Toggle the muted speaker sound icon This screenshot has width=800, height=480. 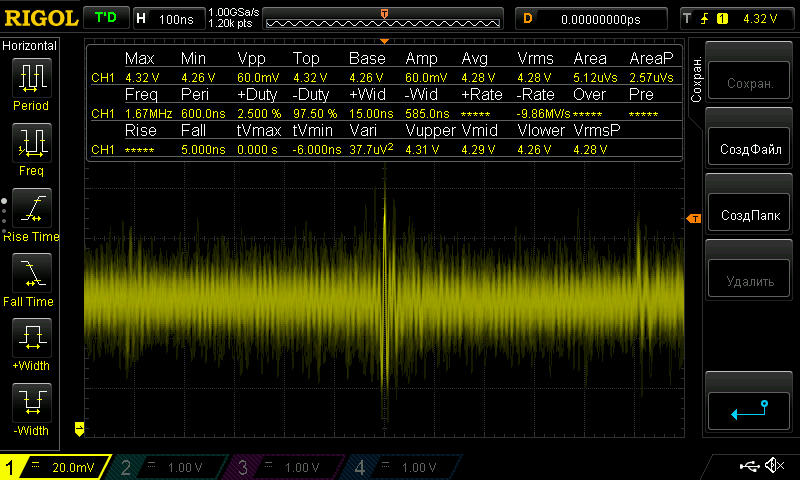pyautogui.click(x=773, y=466)
